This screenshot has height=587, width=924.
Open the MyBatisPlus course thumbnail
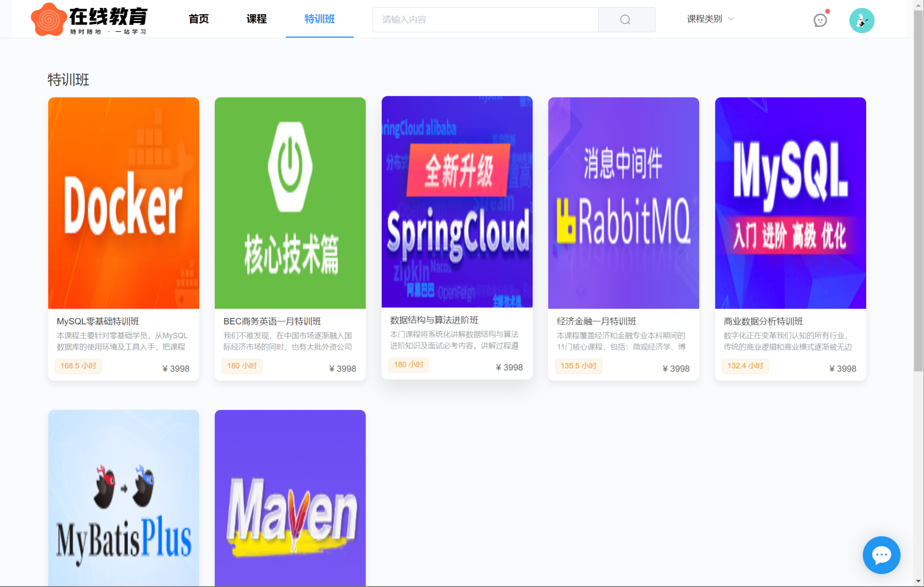coord(123,498)
